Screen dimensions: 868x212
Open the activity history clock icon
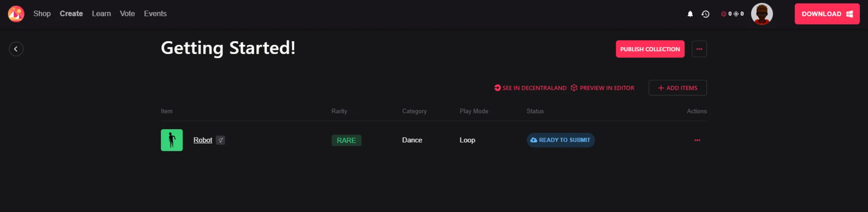click(x=705, y=14)
